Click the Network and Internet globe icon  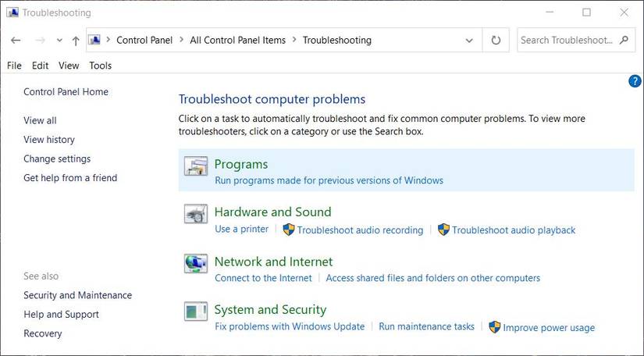coord(195,263)
